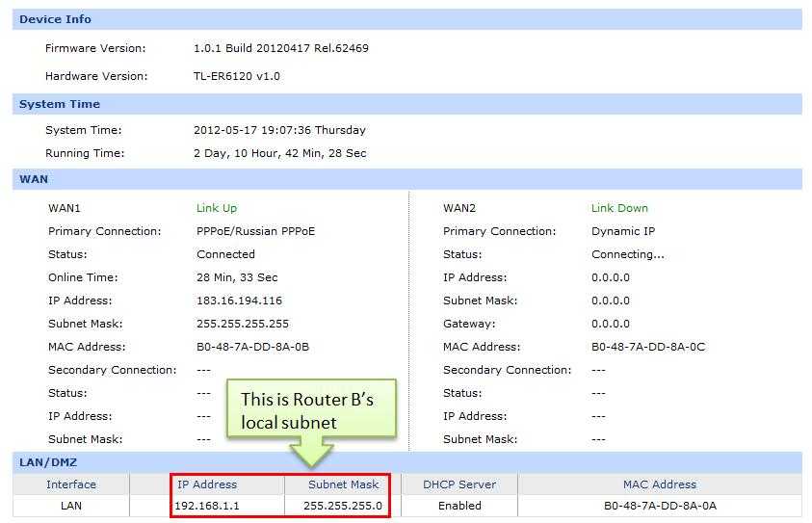The width and height of the screenshot is (812, 523).
Task: Click MAC address B0-48-7A-DD-8A-0B
Action: click(x=252, y=347)
